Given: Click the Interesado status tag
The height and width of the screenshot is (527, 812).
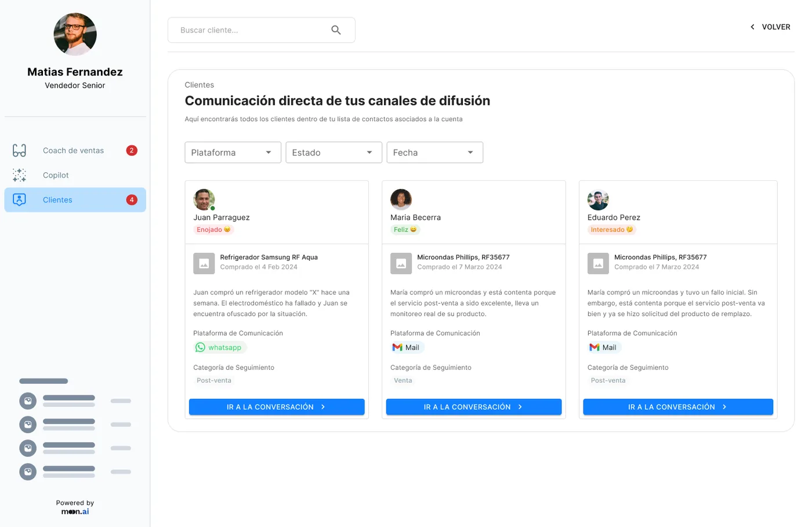Looking at the screenshot, I should point(612,230).
